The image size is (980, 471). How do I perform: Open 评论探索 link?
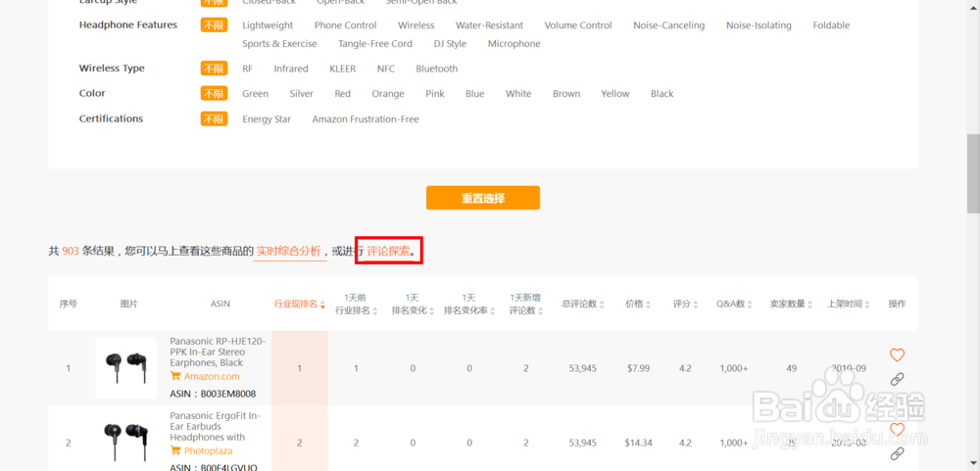click(x=389, y=251)
